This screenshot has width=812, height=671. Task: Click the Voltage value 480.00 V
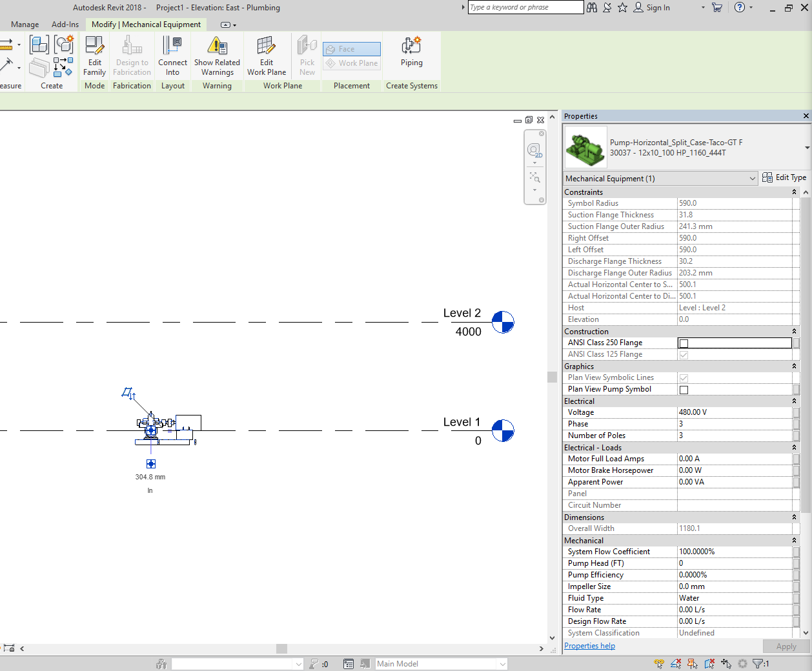pos(735,412)
